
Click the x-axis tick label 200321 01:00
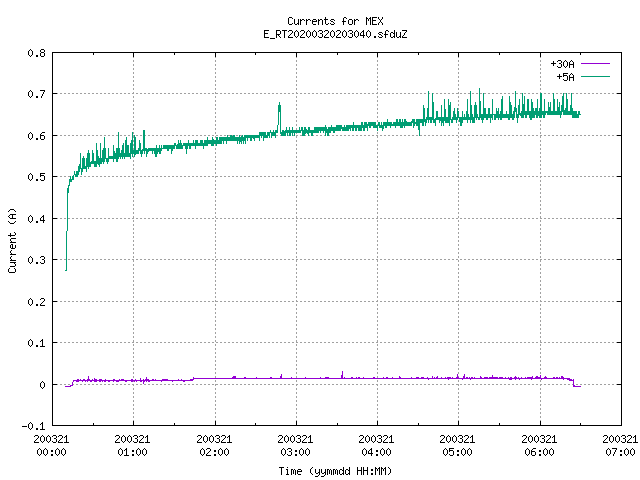[133, 445]
